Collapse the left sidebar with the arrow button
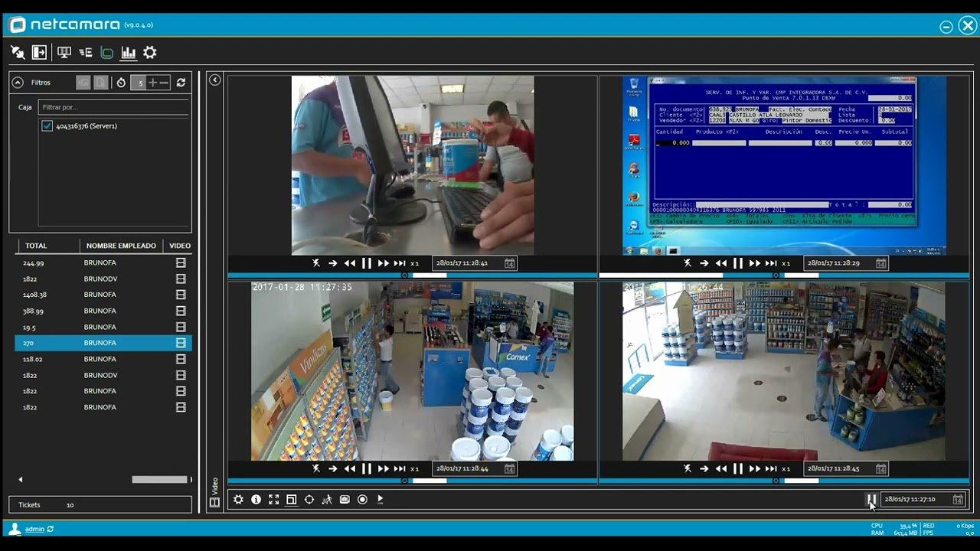Screen dimensions: 980x551 click(x=215, y=80)
